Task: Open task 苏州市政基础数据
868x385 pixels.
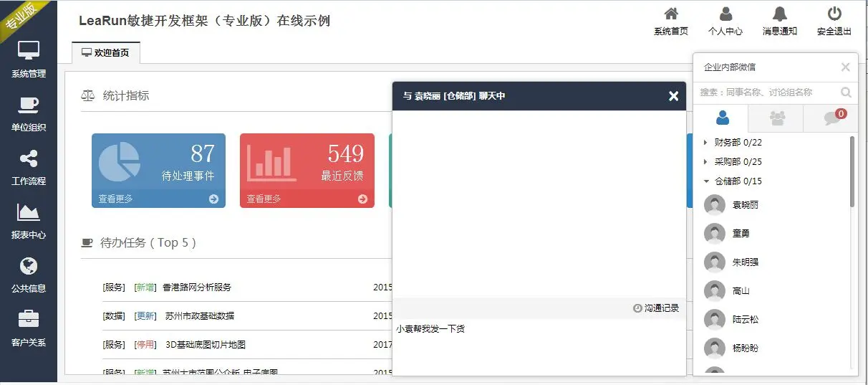Action: click(200, 316)
